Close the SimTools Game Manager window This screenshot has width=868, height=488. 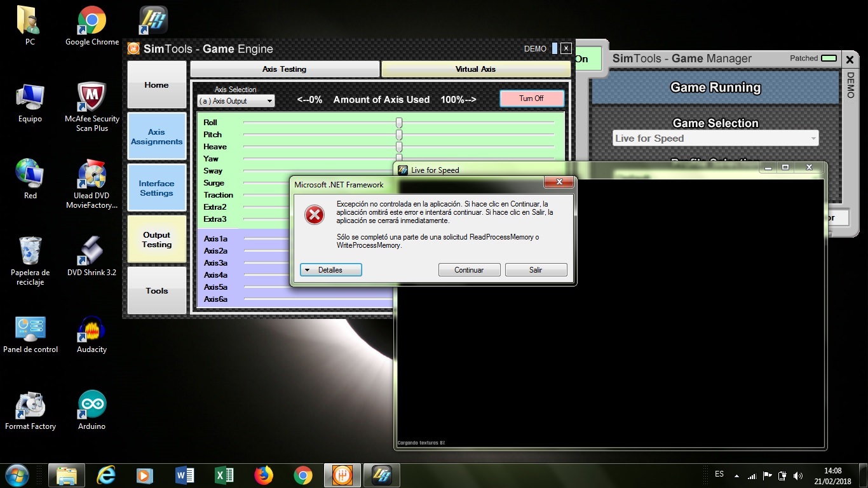(850, 59)
